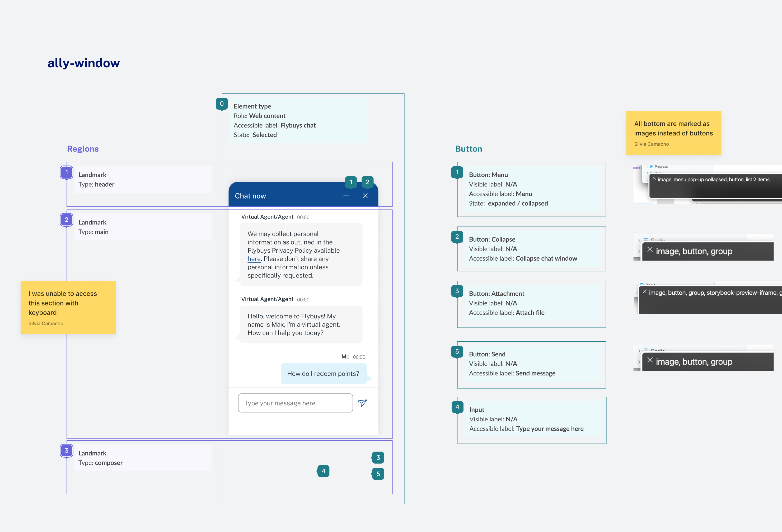Select purple badge 1 beside header landmark

pos(67,172)
